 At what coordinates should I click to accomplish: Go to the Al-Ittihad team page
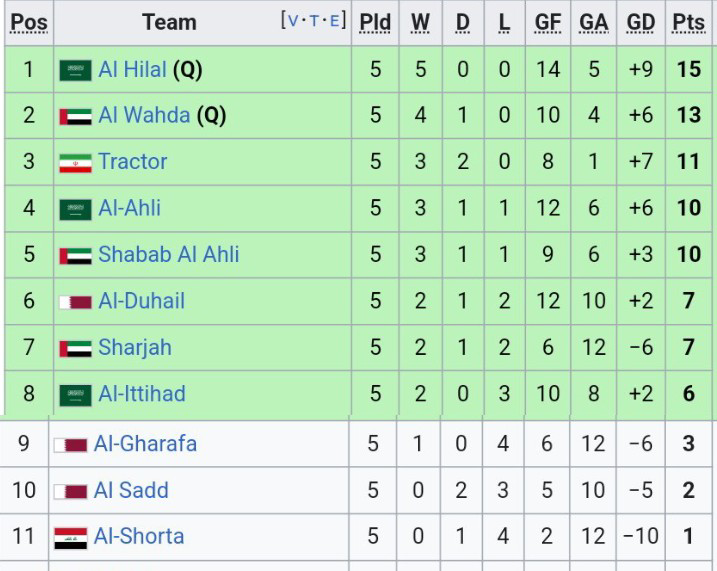(141, 393)
